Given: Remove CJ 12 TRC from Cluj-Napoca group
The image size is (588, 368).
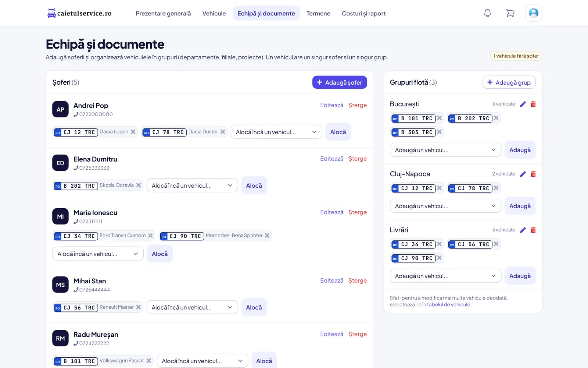Looking at the screenshot, I should pyautogui.click(x=440, y=188).
